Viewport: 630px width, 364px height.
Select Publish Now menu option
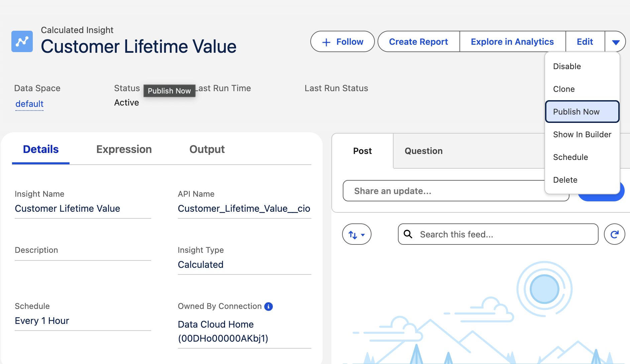coord(576,112)
